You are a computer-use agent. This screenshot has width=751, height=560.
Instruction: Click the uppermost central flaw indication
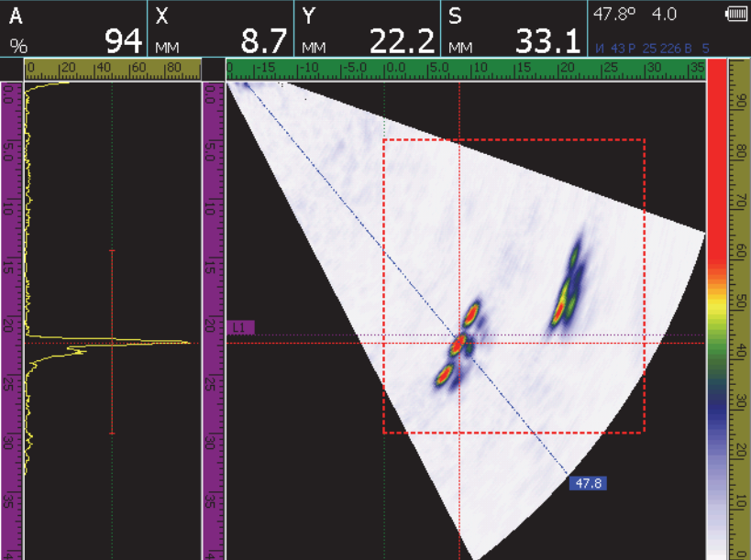[471, 314]
